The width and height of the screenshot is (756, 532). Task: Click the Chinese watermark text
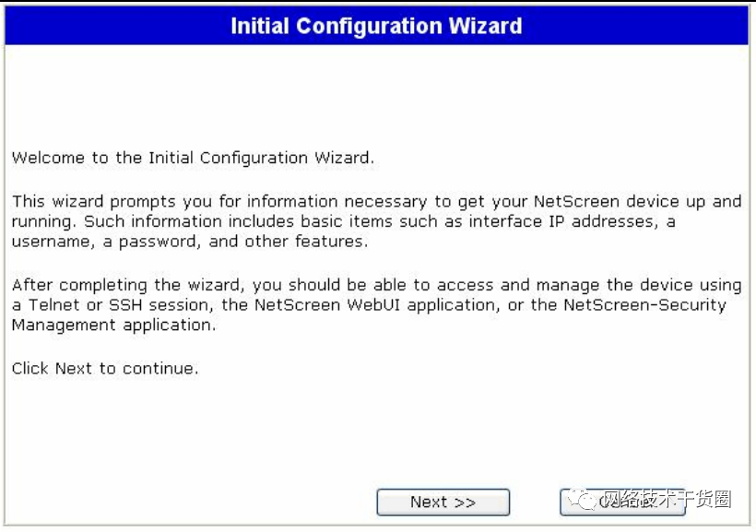(666, 500)
